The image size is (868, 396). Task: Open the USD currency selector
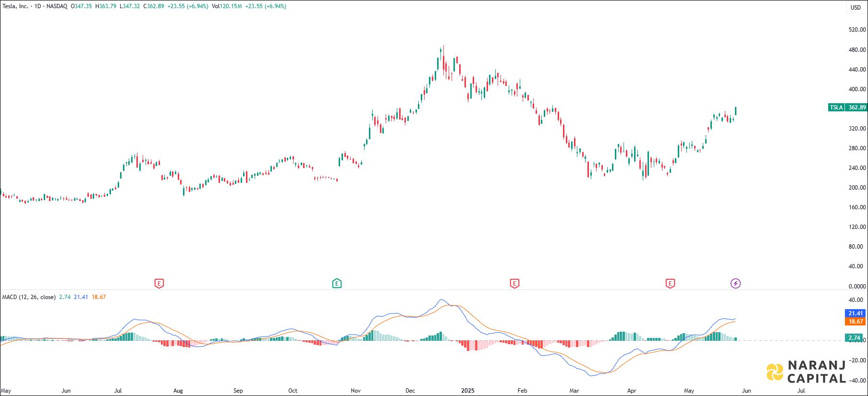[x=856, y=7]
